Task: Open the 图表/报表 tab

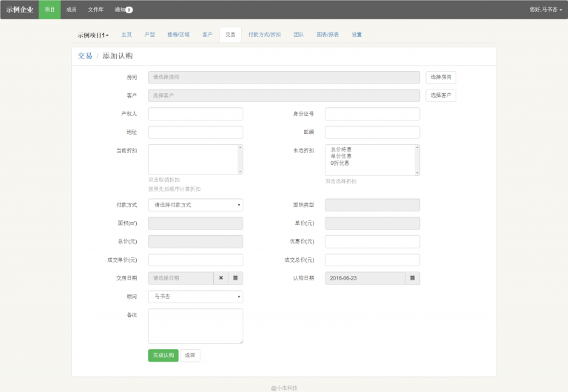Action: coord(328,35)
